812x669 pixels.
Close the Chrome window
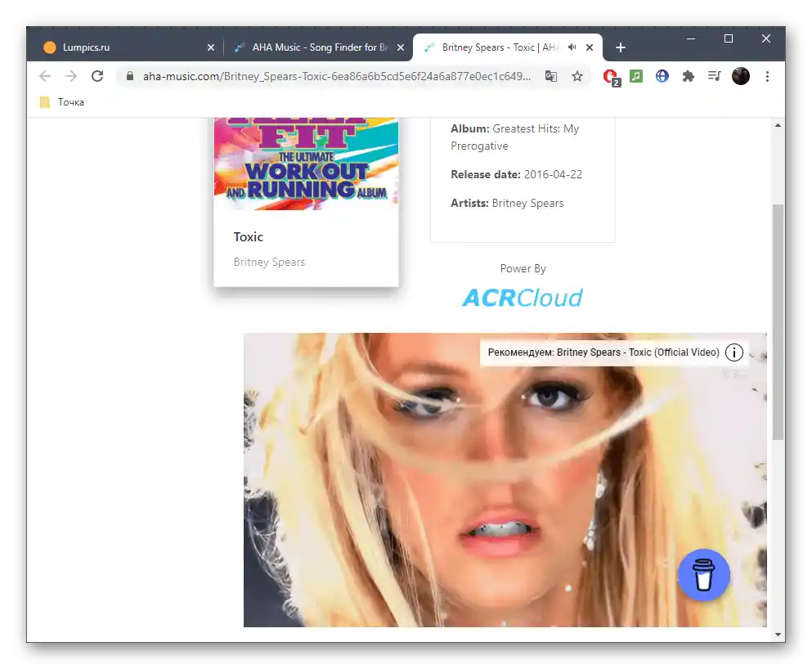pyautogui.click(x=766, y=38)
